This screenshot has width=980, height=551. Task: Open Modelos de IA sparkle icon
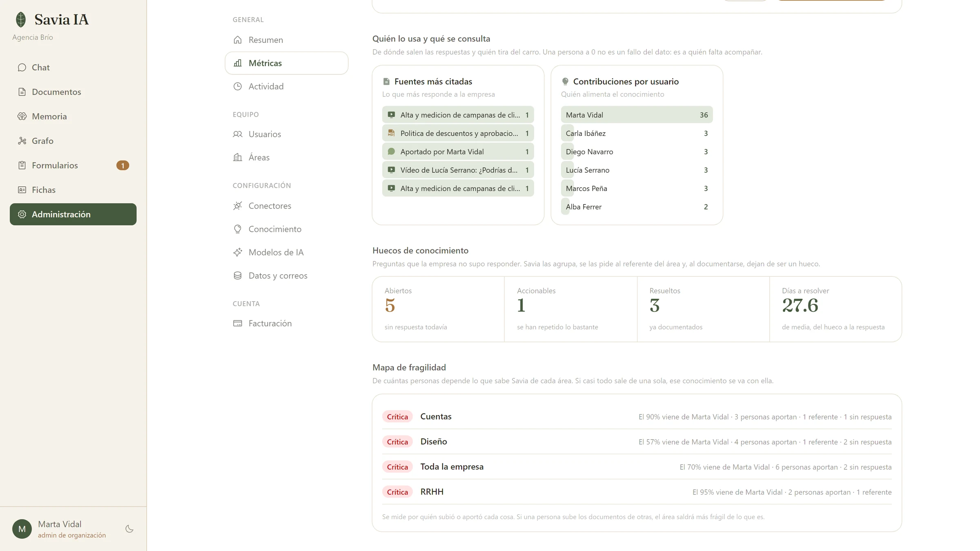238,252
